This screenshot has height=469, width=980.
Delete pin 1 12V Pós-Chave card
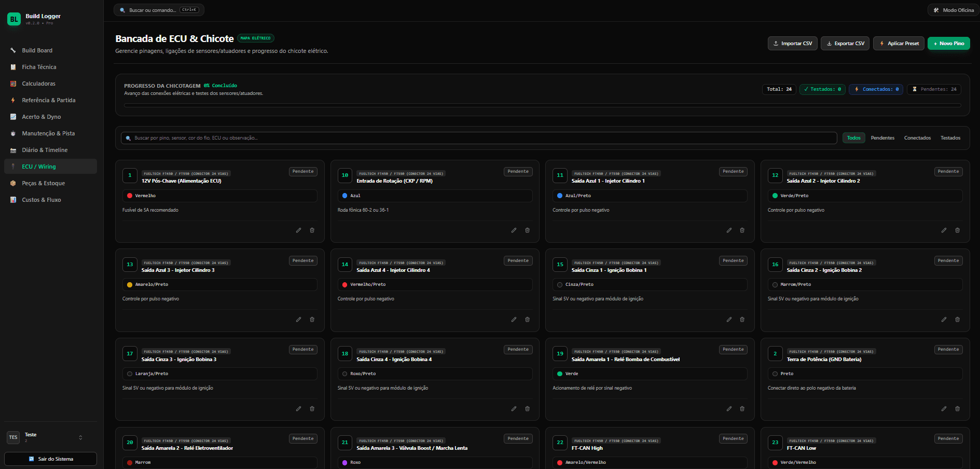point(312,230)
